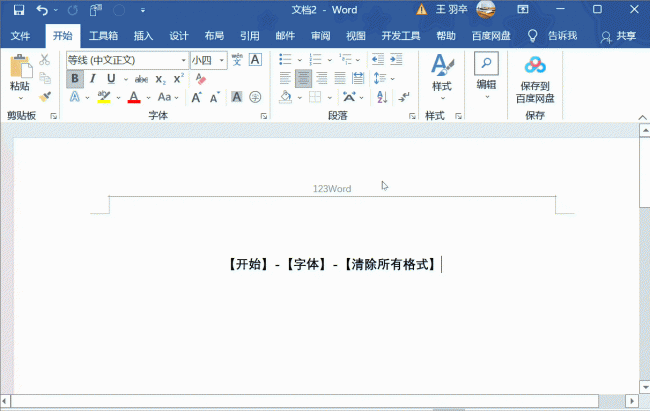
Task: Click Clear All Formatting eraser icon
Action: (x=201, y=78)
